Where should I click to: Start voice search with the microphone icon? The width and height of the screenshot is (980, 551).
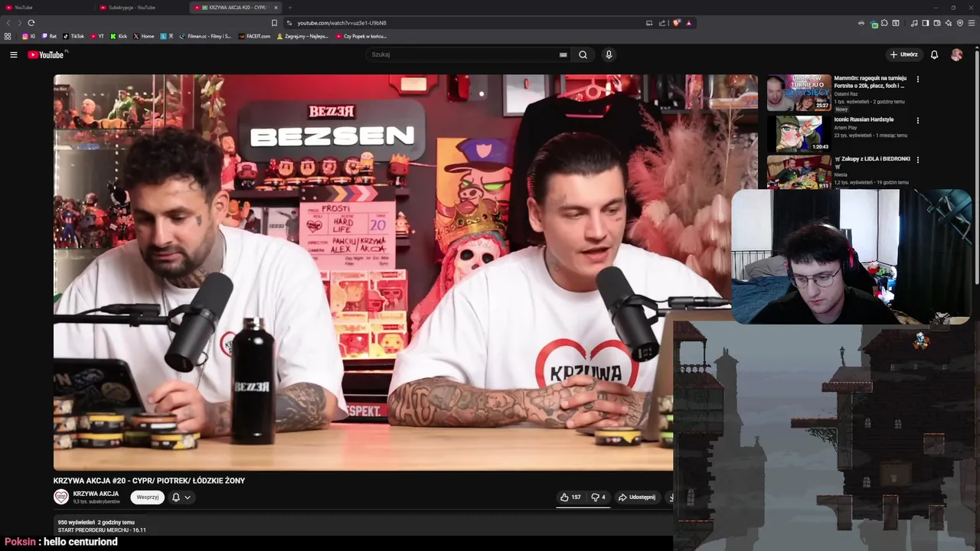pyautogui.click(x=609, y=54)
